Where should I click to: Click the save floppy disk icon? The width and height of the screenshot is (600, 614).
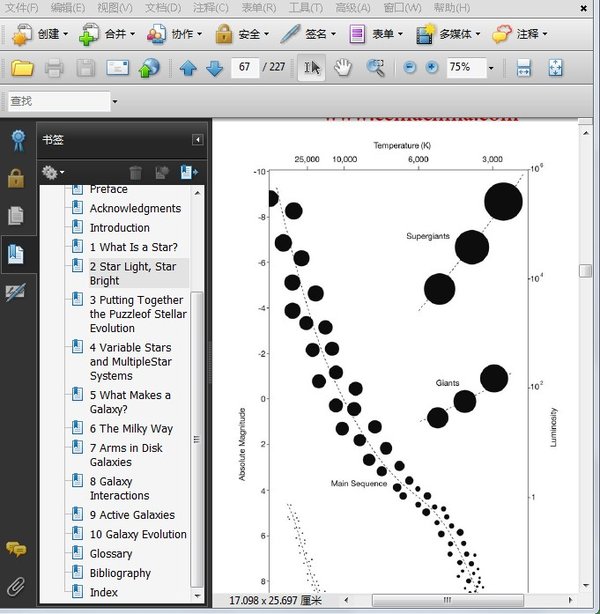85,68
